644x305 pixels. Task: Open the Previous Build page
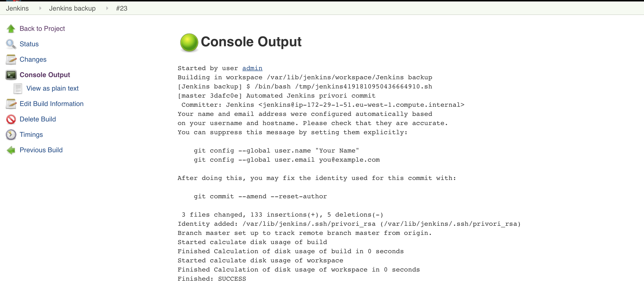(x=41, y=150)
